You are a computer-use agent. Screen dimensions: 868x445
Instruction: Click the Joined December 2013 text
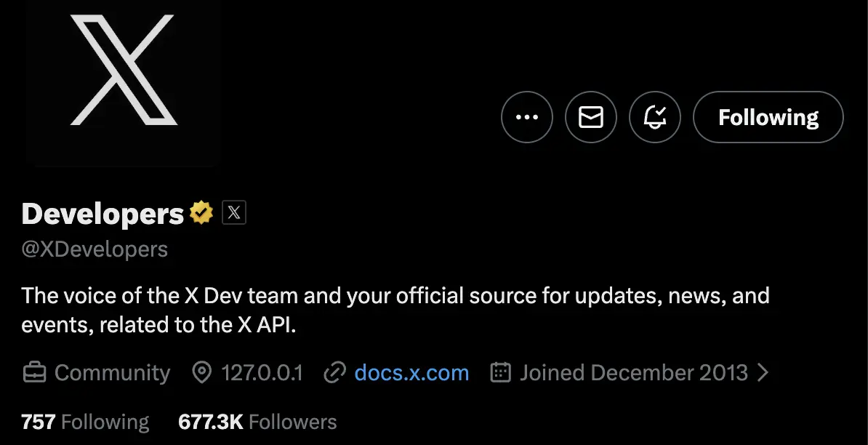pos(633,373)
